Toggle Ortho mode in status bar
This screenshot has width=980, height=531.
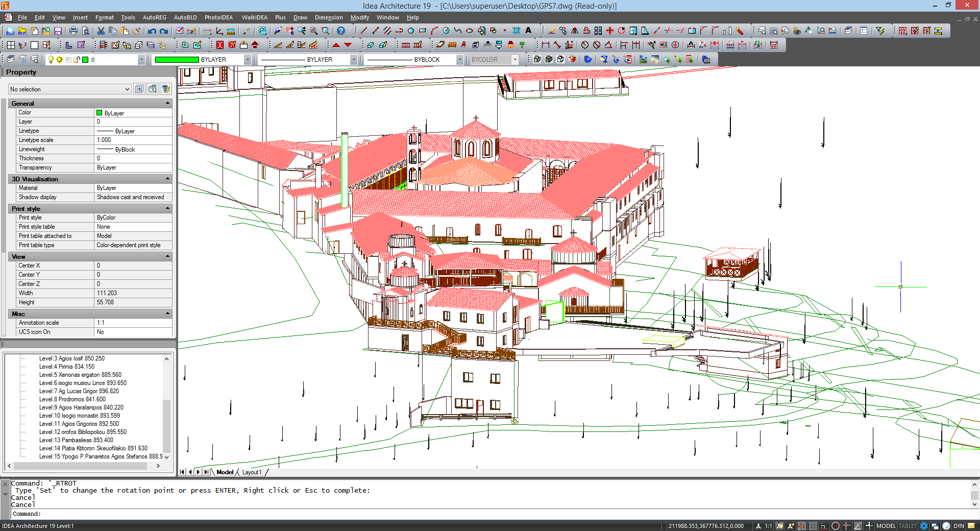[823, 526]
